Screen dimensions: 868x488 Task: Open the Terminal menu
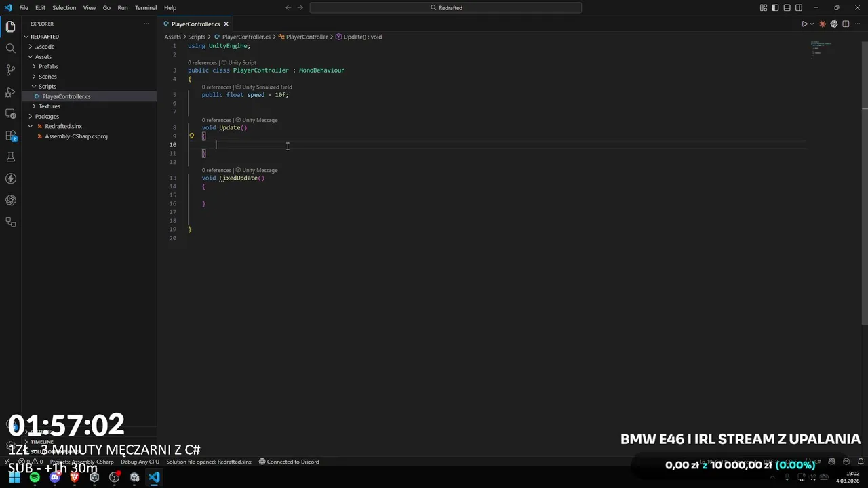[146, 7]
